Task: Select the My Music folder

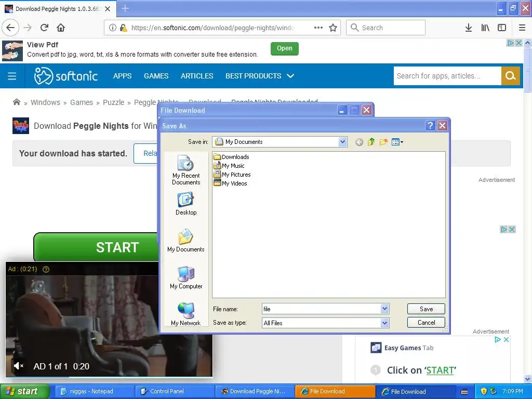Action: point(229,166)
